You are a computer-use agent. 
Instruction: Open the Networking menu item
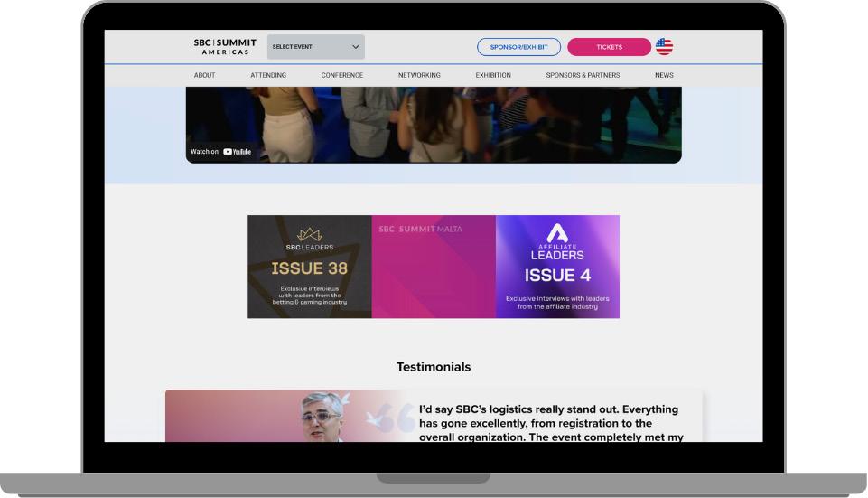coord(419,75)
